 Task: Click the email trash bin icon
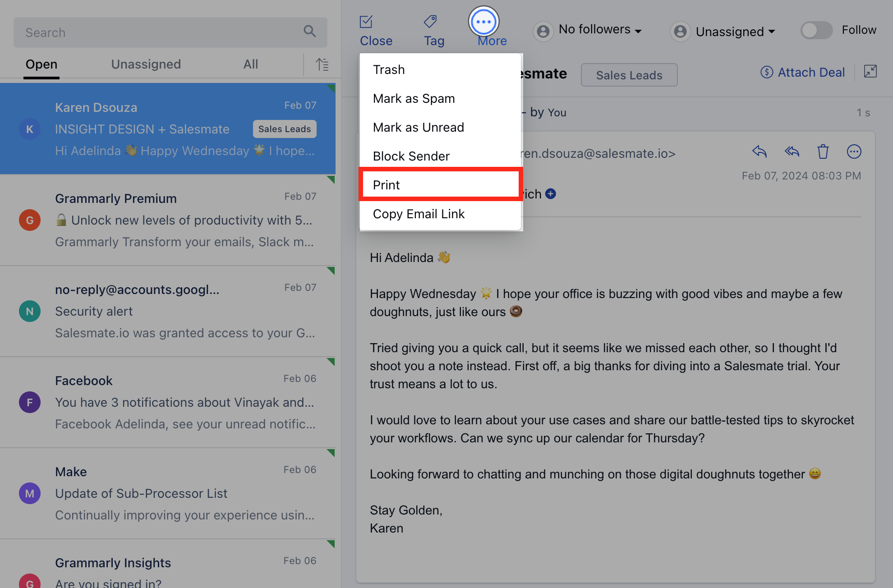pos(823,152)
